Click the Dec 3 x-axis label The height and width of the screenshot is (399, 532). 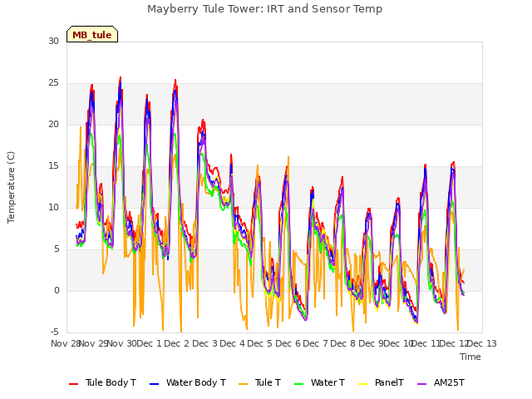point(204,343)
